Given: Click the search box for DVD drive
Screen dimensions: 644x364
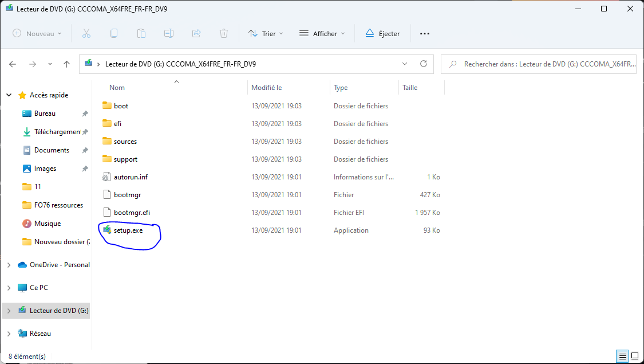Looking at the screenshot, I should pos(539,64).
